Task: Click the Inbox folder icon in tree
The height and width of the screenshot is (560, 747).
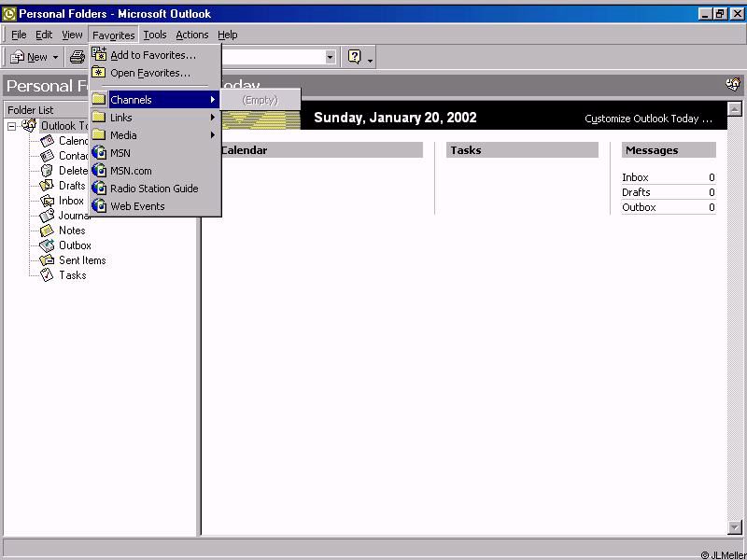Action: [48, 201]
